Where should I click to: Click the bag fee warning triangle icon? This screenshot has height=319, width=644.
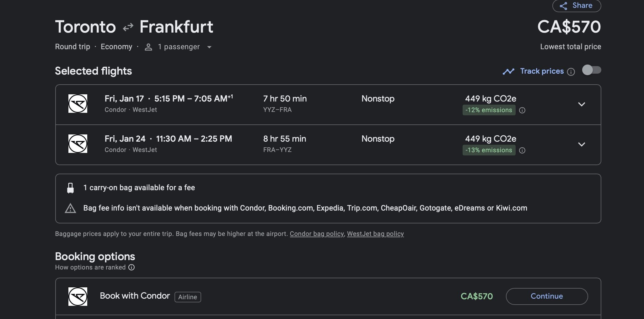coord(70,208)
